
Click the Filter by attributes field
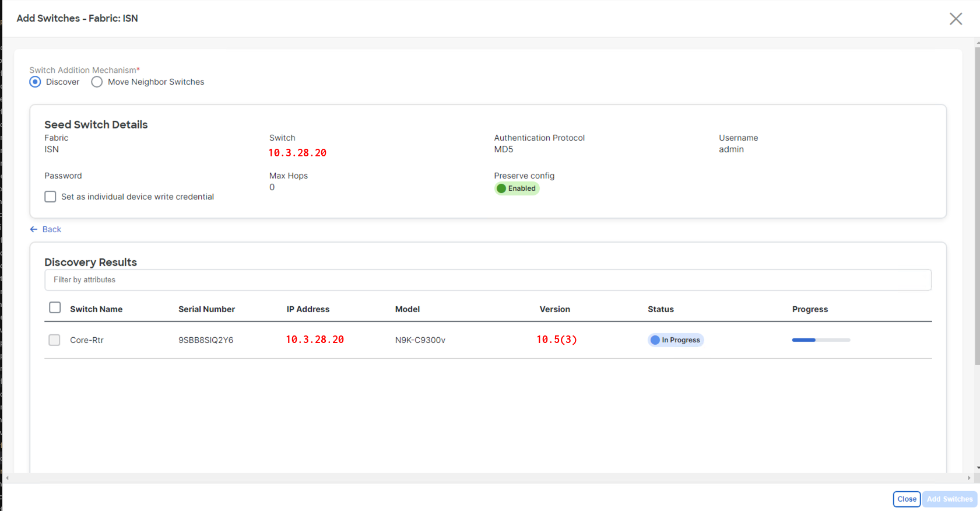[x=487, y=280]
